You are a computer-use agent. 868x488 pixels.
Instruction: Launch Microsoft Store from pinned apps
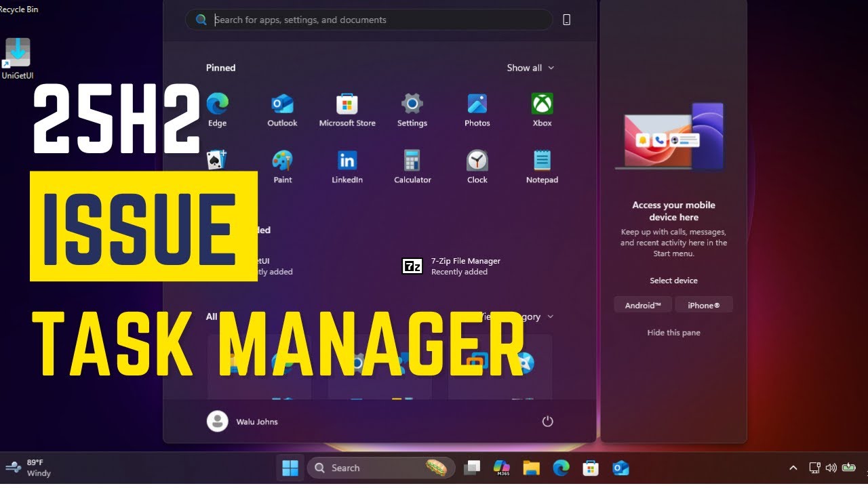[347, 110]
